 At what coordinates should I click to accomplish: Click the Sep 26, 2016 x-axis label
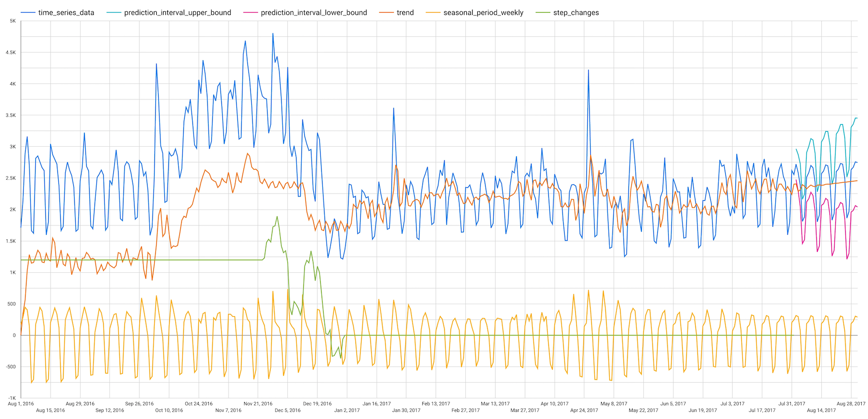pyautogui.click(x=139, y=404)
